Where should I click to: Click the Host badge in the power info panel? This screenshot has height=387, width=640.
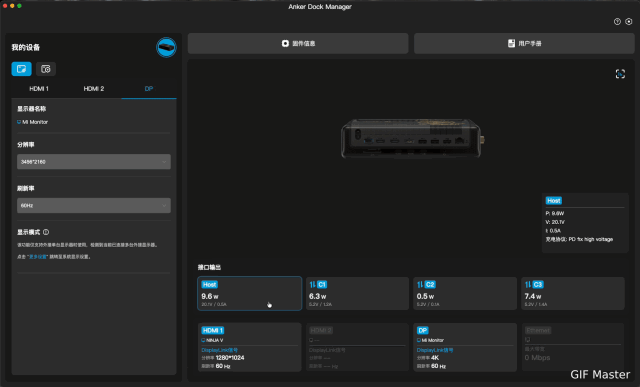point(553,200)
